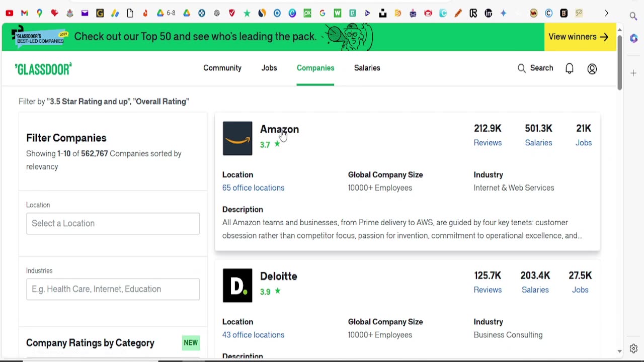The image size is (644, 362).
Task: Open the Amazon company logo thumbnail
Action: [x=237, y=138]
